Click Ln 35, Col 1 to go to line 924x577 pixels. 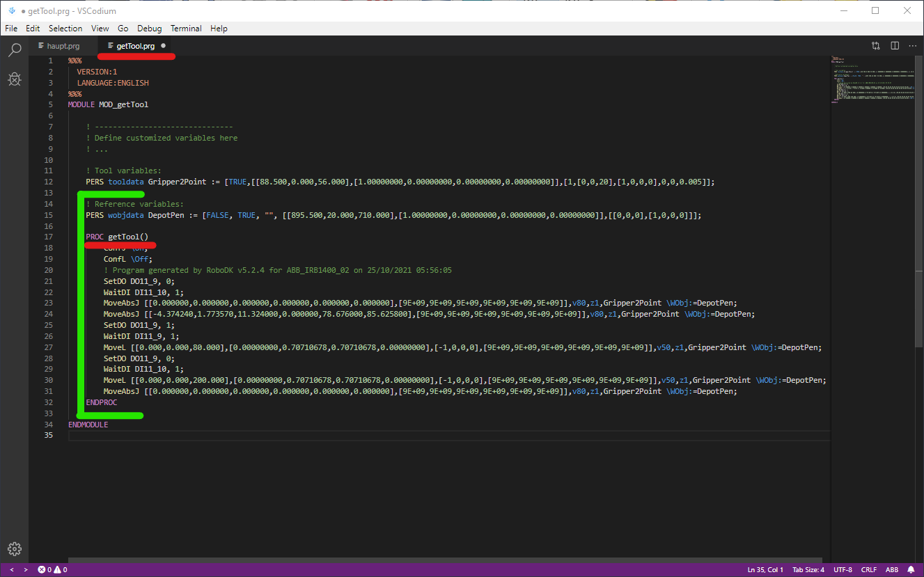765,569
